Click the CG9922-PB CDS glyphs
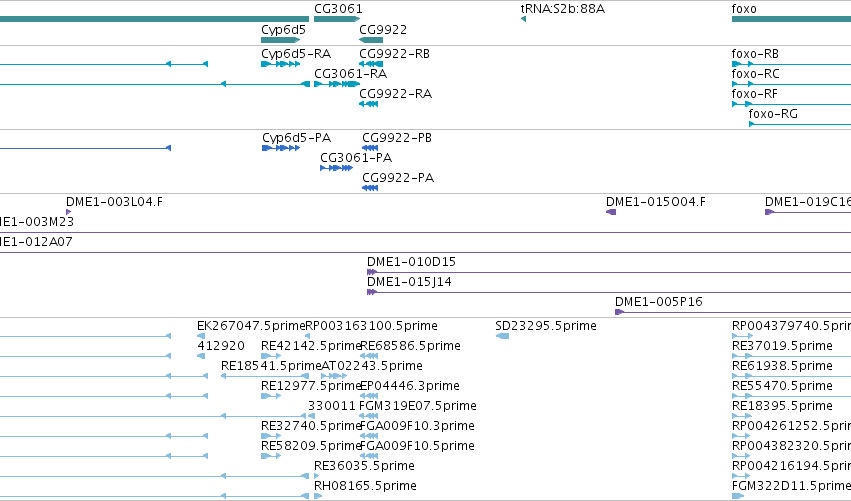Screen dimensions: 851x501 (x=370, y=148)
